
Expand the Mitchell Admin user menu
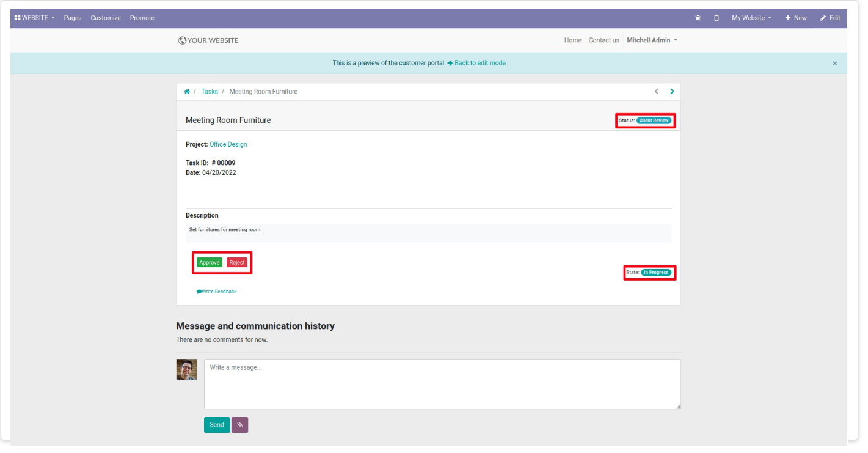coord(652,40)
